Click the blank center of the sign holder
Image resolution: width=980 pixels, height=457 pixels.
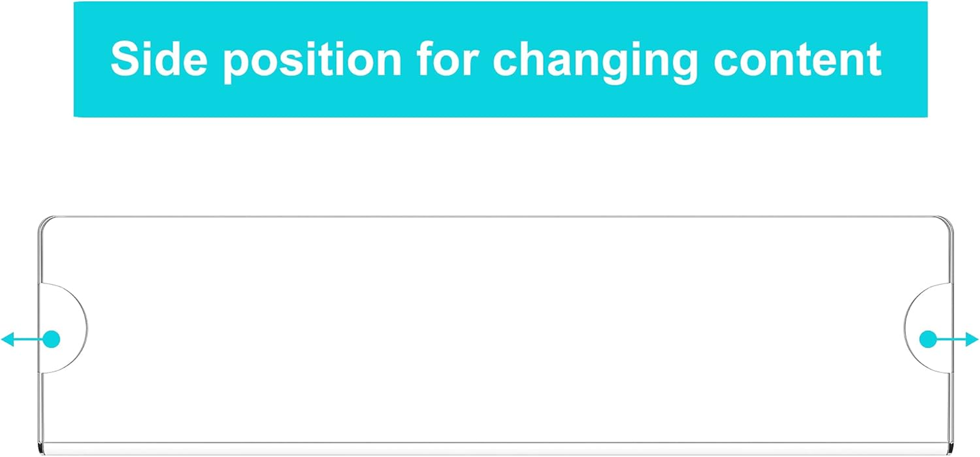point(495,328)
